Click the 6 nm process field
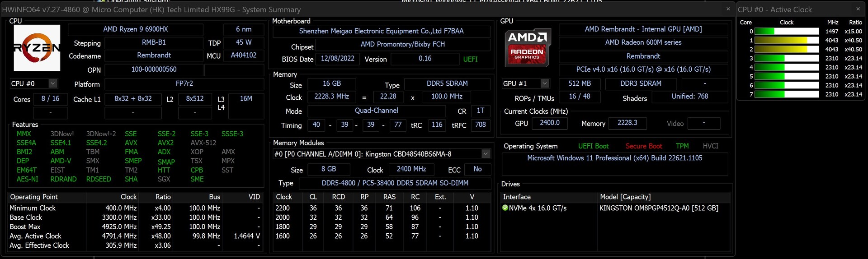 point(244,29)
